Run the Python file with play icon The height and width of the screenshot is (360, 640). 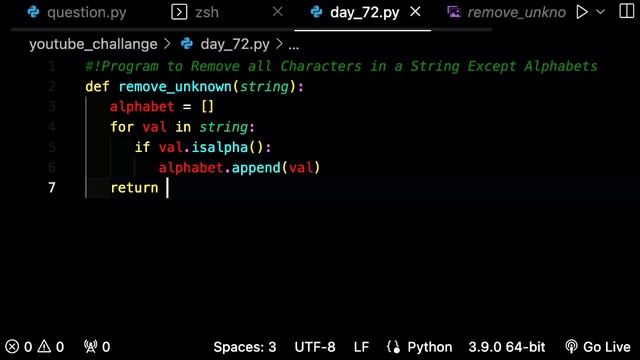[582, 12]
